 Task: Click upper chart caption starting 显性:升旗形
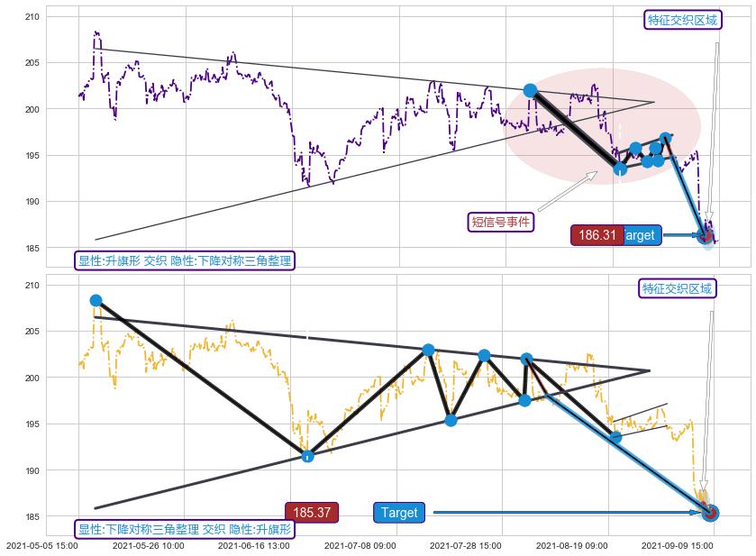pos(185,261)
